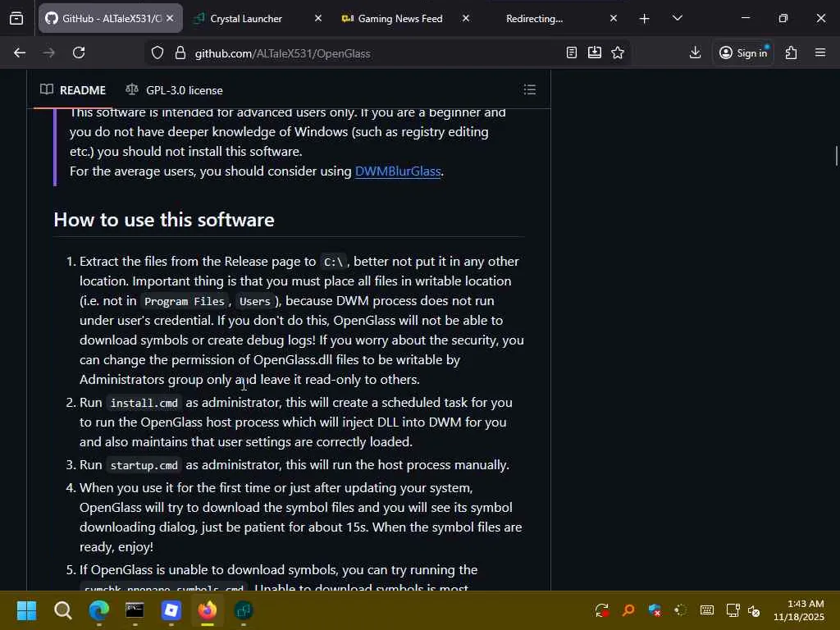Close the Gaming News Feed tab

click(466, 18)
